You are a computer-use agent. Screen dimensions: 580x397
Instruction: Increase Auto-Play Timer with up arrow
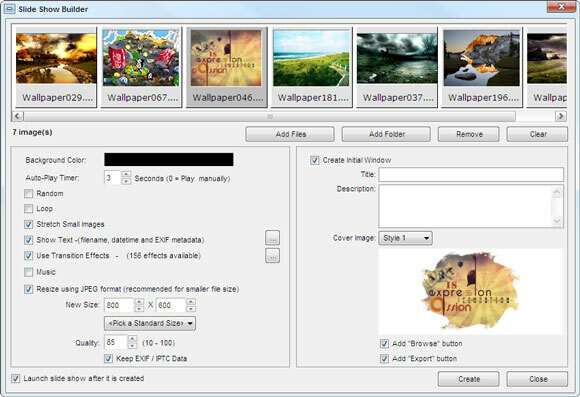click(x=126, y=174)
